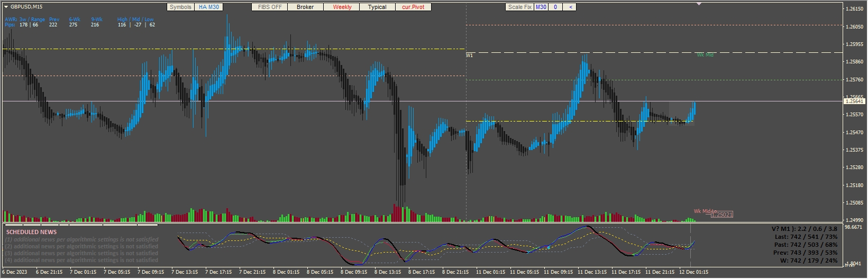Click the Last: 742 / 541 / 73% line
Screen dimensions: 868x279
(806, 237)
